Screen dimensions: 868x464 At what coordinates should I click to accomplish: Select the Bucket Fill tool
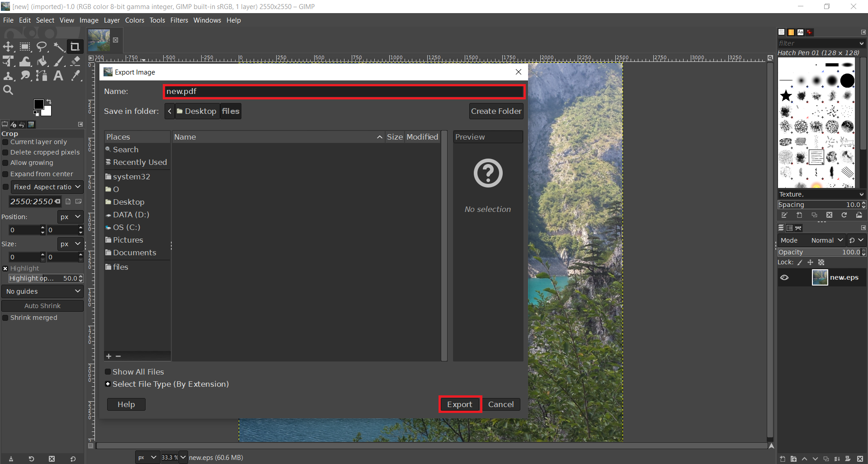(x=42, y=61)
